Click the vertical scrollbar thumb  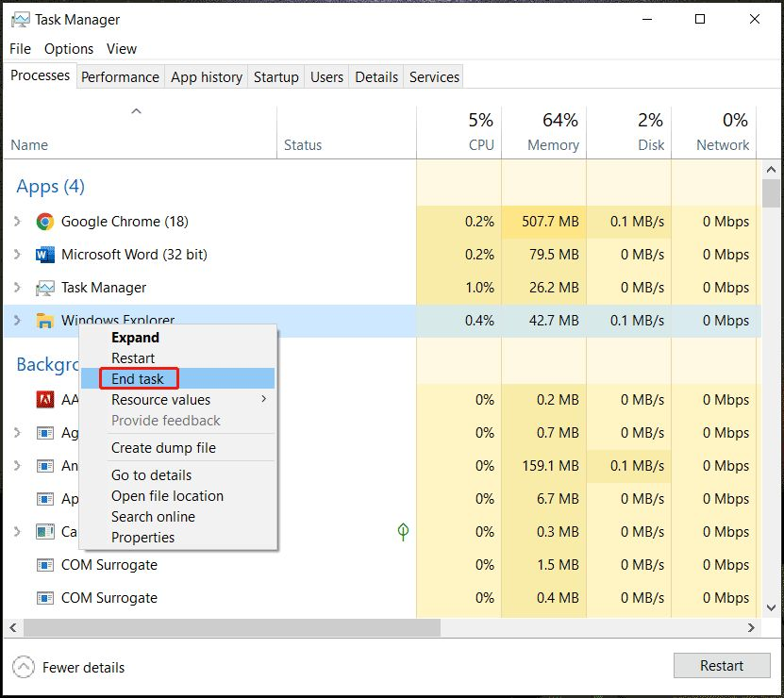coord(771,193)
